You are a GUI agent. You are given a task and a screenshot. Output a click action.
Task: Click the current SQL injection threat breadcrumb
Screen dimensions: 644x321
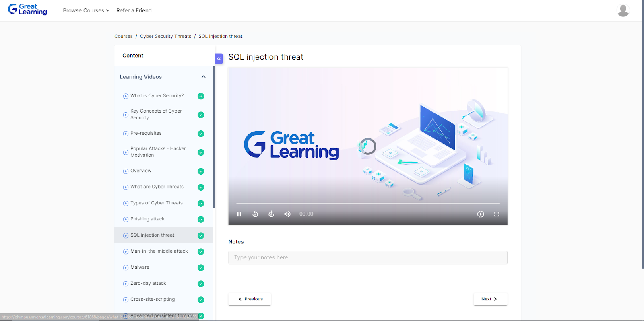221,36
